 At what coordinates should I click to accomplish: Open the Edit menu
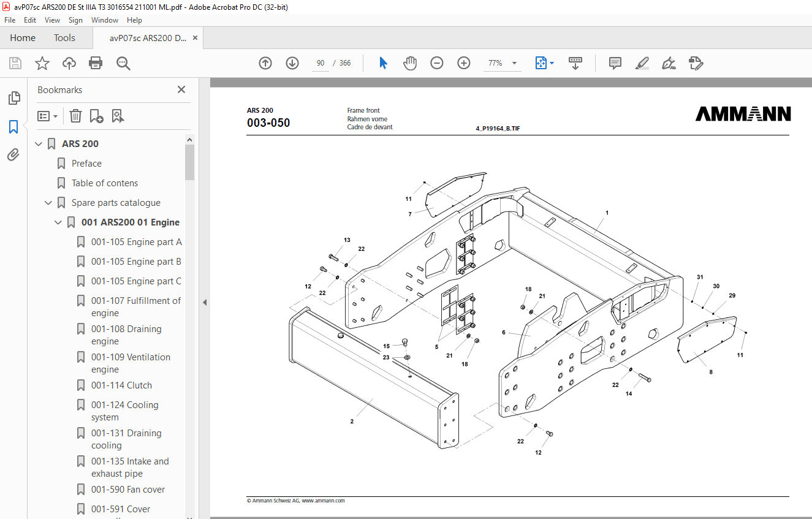point(30,20)
